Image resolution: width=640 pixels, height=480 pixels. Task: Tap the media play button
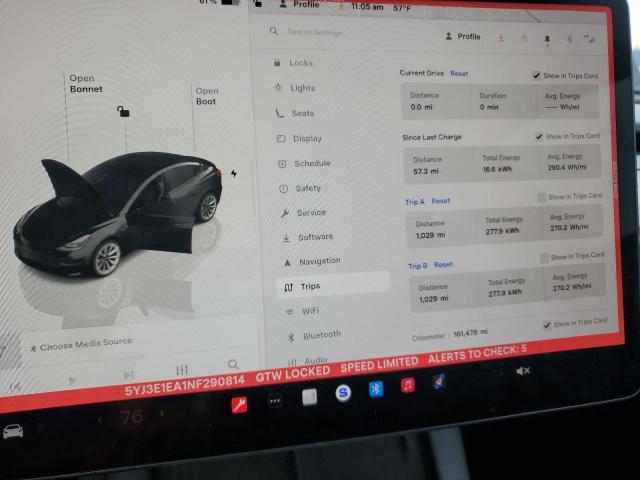click(x=72, y=381)
